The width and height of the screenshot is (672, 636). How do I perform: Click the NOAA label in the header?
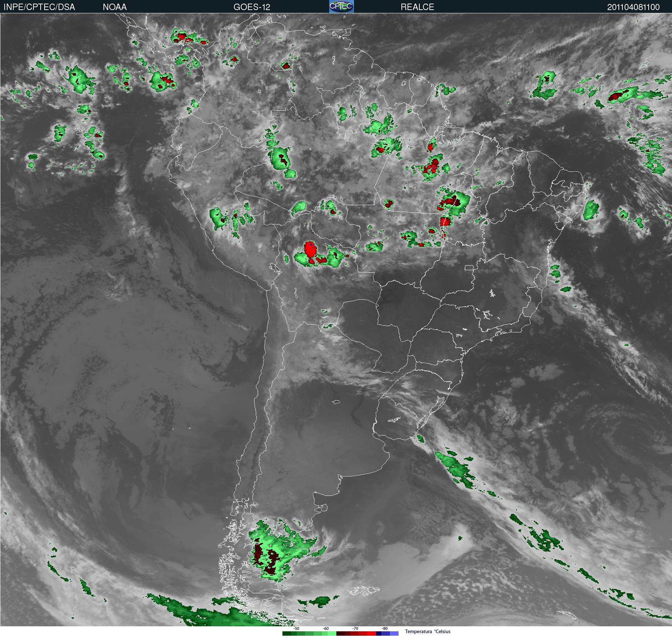coord(115,7)
